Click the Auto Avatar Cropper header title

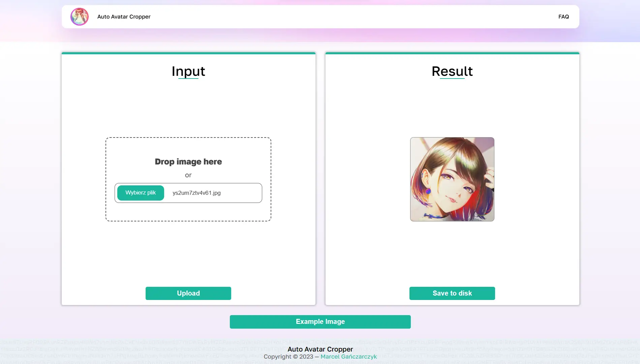pyautogui.click(x=124, y=17)
